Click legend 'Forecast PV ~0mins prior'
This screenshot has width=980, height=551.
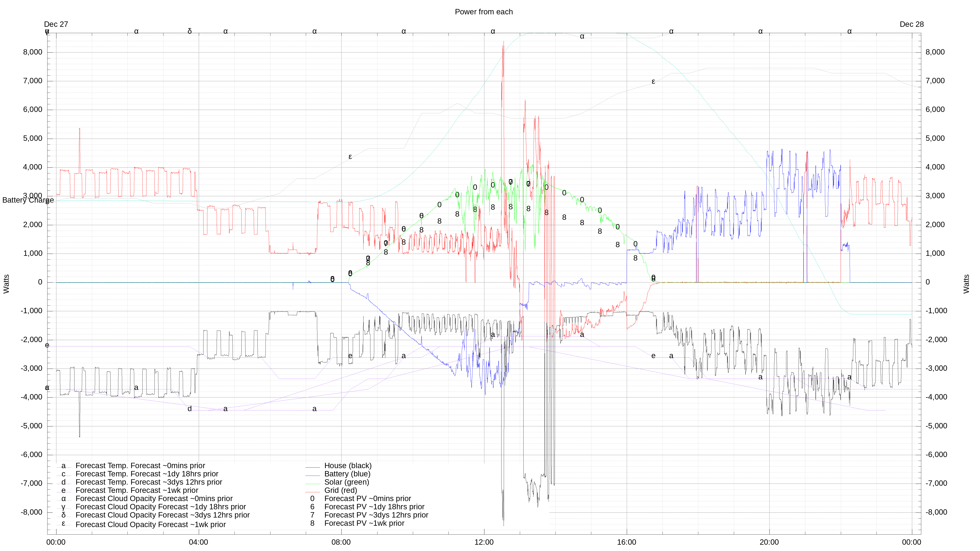367,499
